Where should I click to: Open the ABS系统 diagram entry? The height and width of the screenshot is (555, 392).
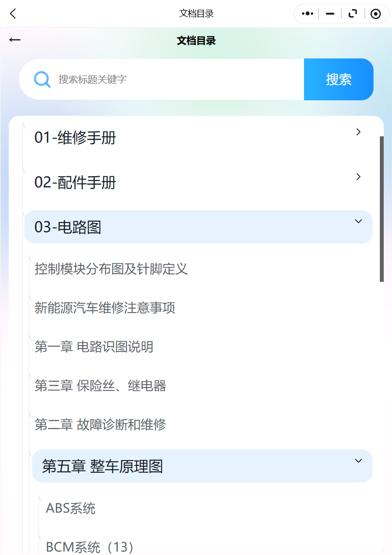point(71,509)
